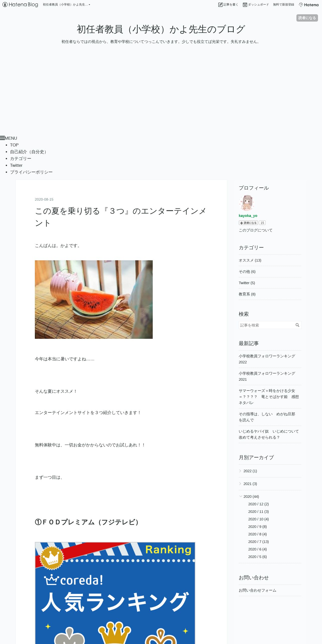Click the Hatena Blog logo icon
Screen dimensions: 322x644
tap(5, 5)
